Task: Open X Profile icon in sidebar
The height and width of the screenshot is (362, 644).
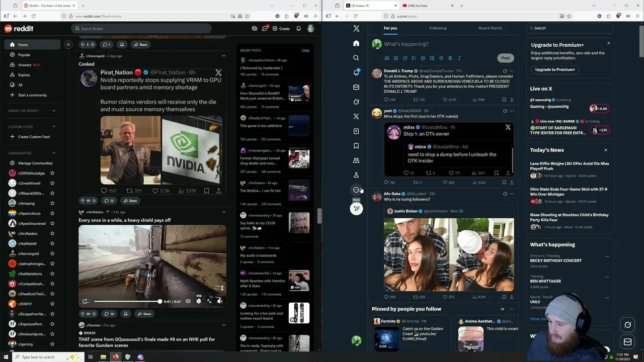Action: (356, 175)
